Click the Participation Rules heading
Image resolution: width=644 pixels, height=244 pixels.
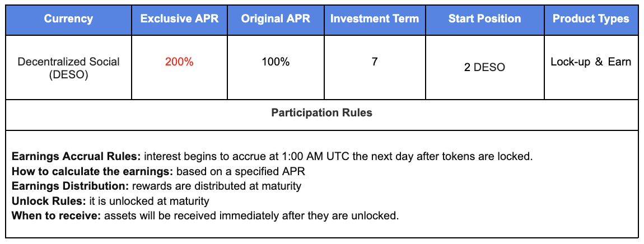[321, 113]
